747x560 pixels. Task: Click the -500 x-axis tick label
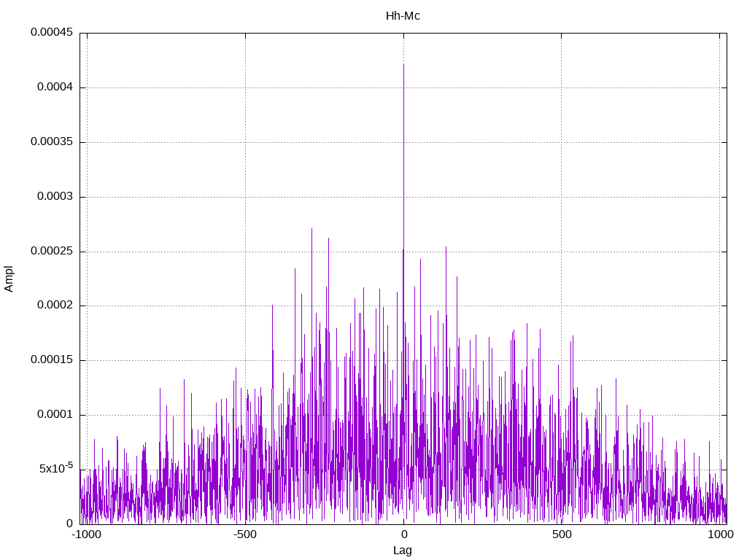tap(245, 534)
